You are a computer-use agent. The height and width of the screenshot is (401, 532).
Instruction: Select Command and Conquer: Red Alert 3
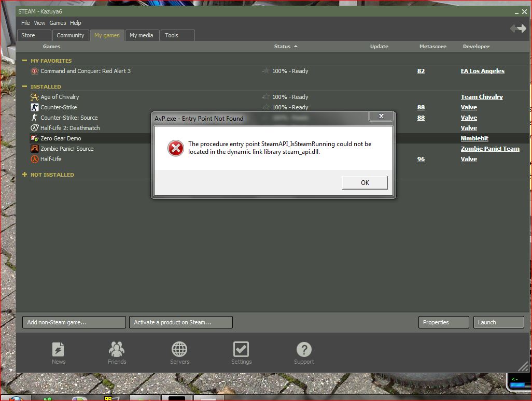pyautogui.click(x=86, y=71)
